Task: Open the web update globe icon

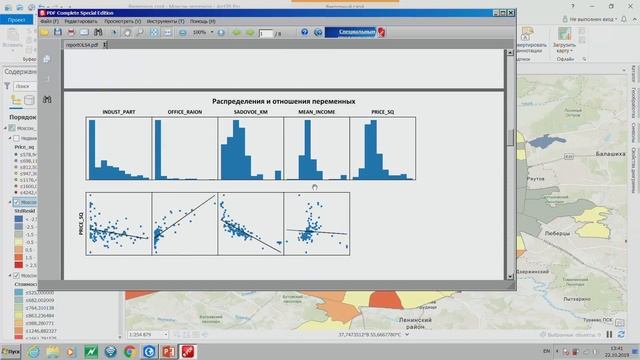Action: click(318, 32)
